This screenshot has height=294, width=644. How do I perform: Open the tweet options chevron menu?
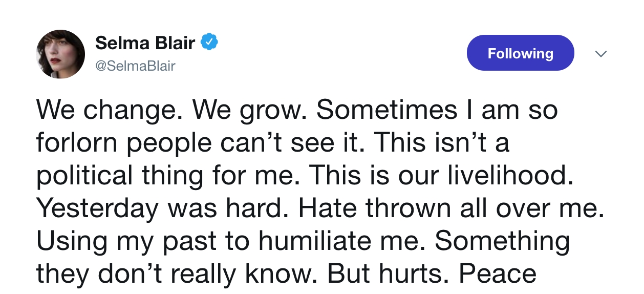click(x=602, y=53)
